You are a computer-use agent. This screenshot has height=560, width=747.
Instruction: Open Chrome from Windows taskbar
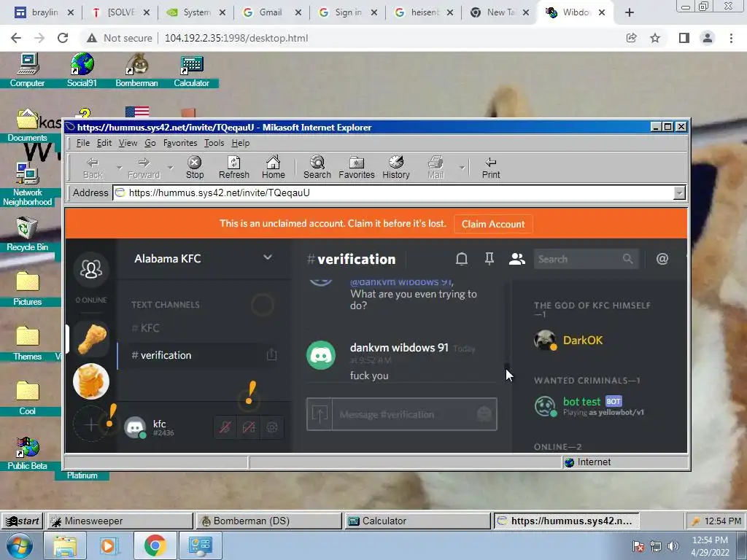155,545
